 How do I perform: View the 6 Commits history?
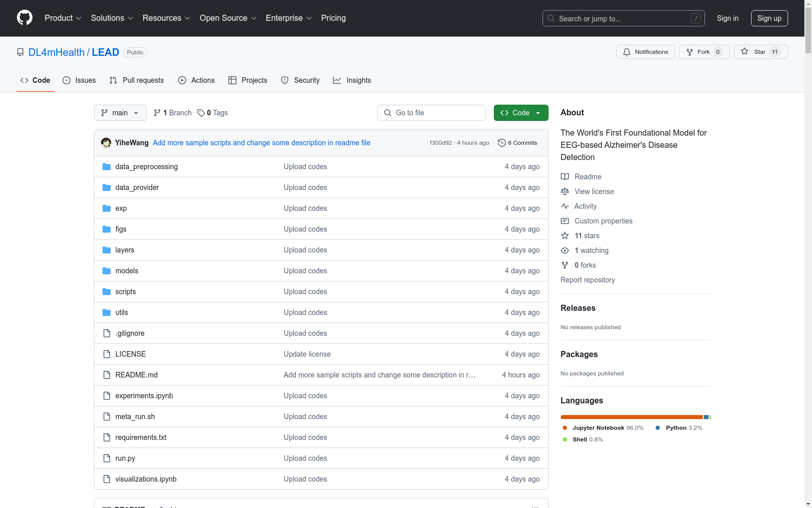coord(517,143)
